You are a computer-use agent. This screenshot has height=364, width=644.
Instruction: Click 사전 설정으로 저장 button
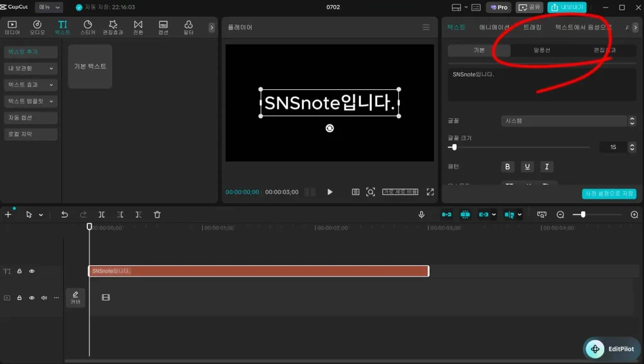pos(609,194)
